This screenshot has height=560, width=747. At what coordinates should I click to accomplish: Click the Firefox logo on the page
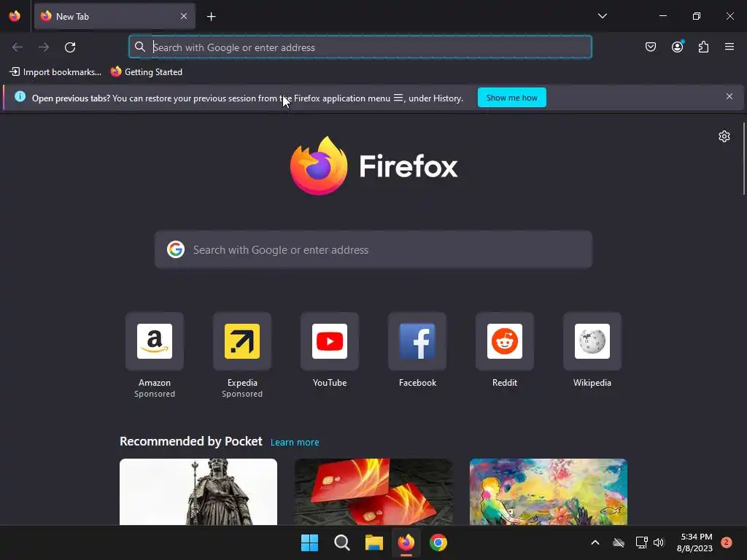click(x=374, y=166)
